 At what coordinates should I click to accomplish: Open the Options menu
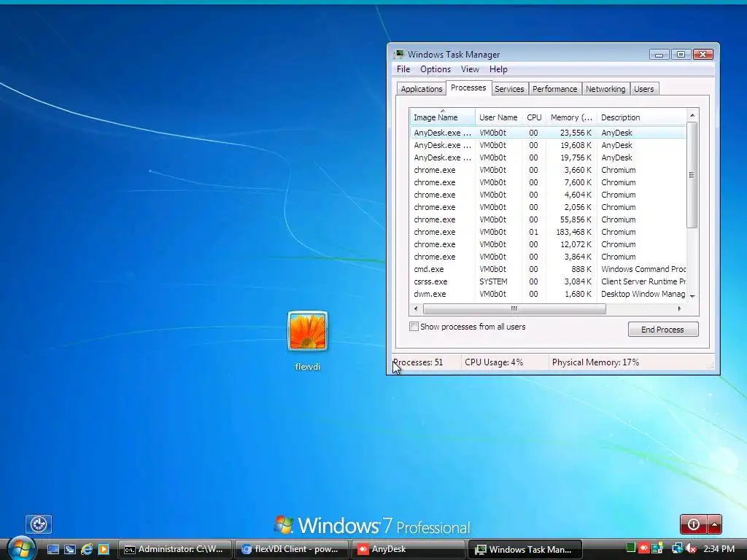point(436,69)
